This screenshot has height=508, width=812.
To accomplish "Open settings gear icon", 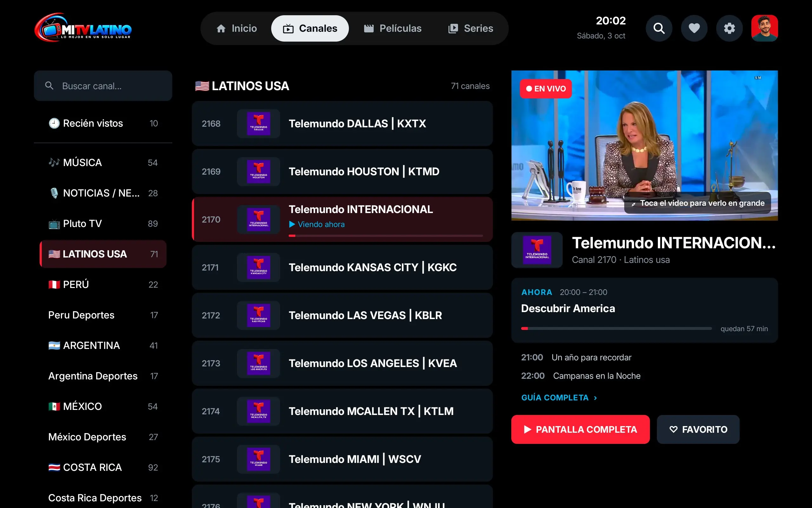I will (x=729, y=28).
